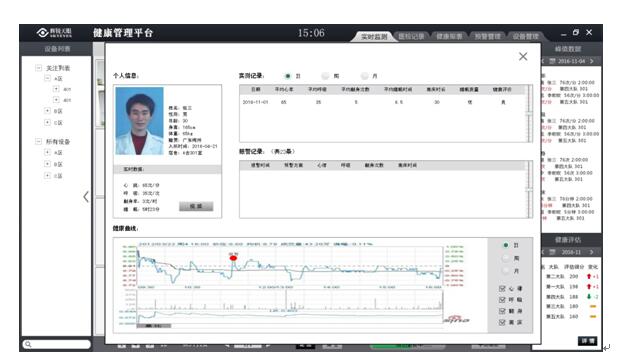Open the 健康报表 tab
Screen dimensions: 624x364
[x=449, y=37]
